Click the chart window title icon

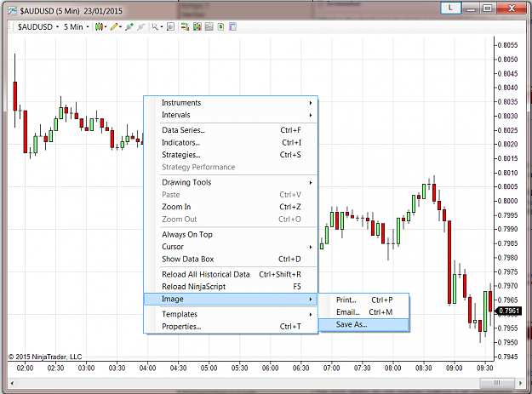[x=12, y=11]
